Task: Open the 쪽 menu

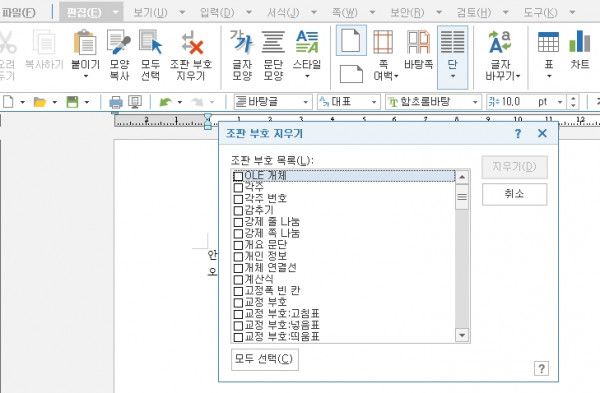Action: 344,13
